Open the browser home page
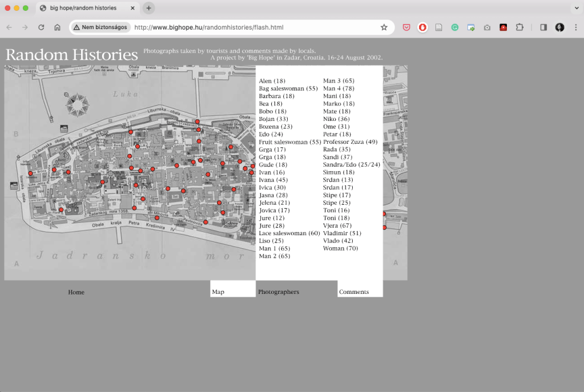The image size is (584, 392). tap(57, 27)
